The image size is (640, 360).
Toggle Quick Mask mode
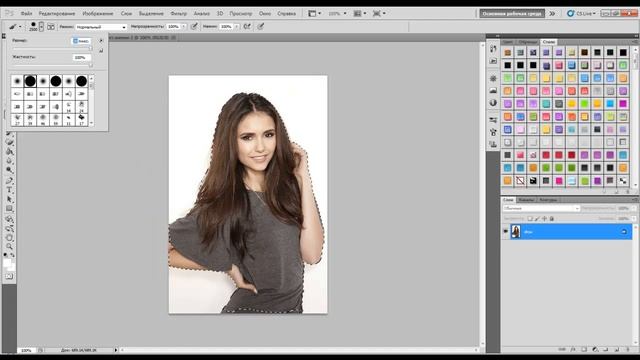tap(9, 276)
